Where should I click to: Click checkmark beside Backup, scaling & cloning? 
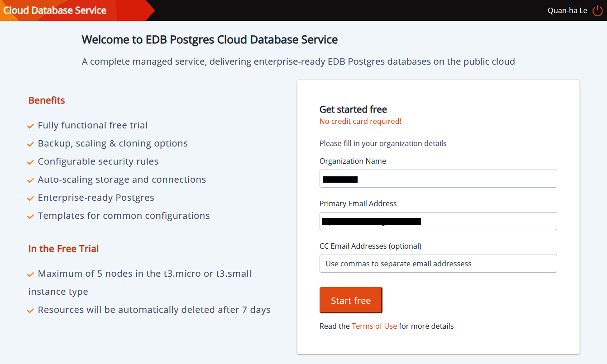31,144
